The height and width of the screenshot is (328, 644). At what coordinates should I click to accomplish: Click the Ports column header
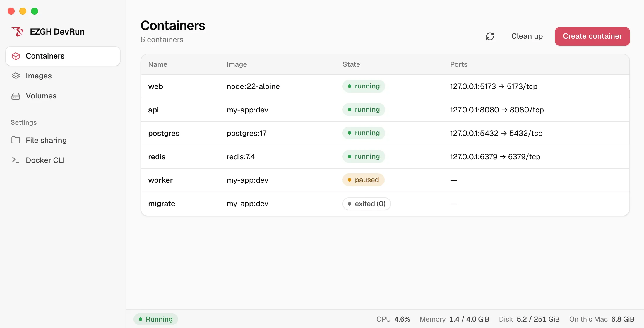(x=459, y=64)
